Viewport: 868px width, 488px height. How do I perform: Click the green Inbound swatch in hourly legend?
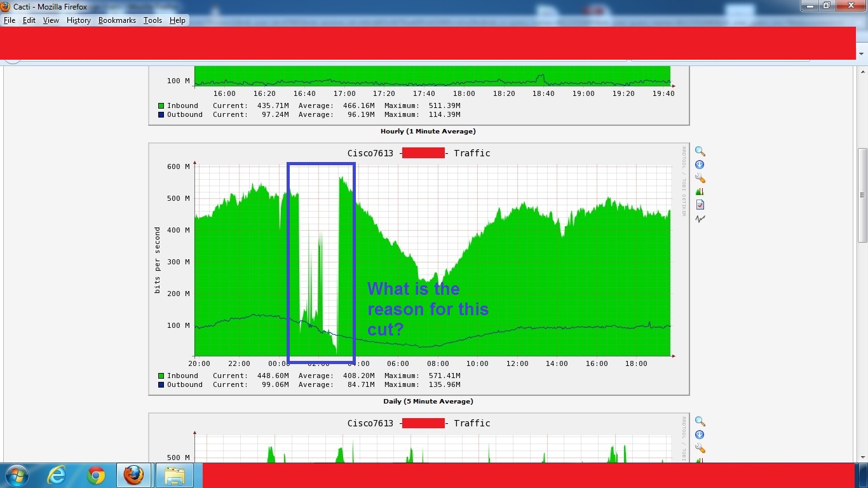click(x=161, y=105)
